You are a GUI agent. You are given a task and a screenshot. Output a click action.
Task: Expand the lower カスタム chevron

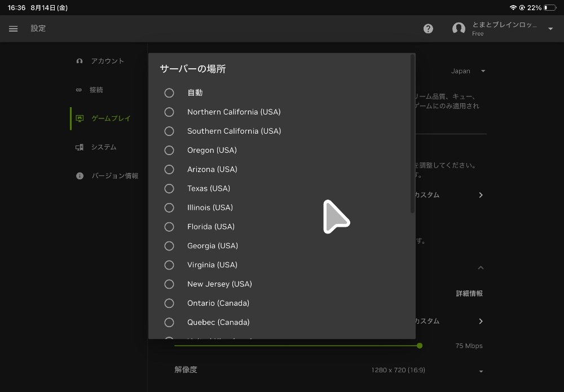pos(481,321)
